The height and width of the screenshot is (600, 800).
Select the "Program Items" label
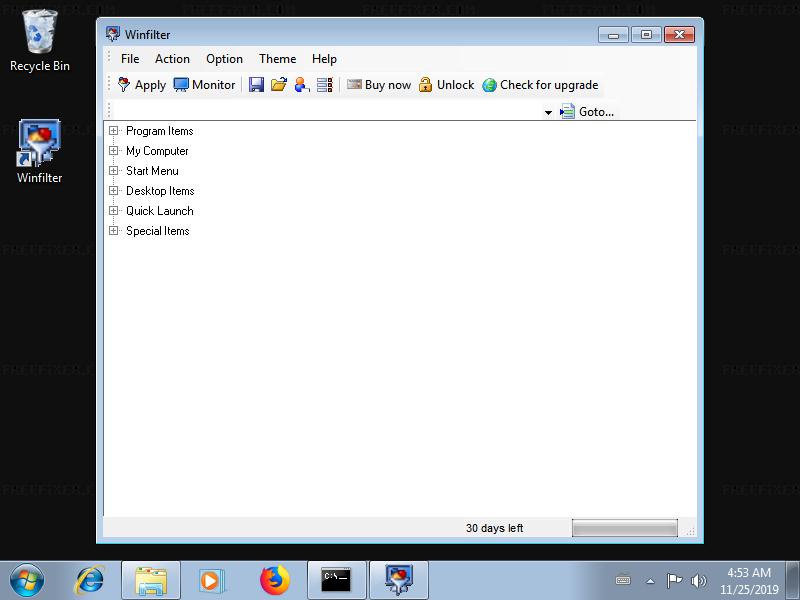coord(160,131)
